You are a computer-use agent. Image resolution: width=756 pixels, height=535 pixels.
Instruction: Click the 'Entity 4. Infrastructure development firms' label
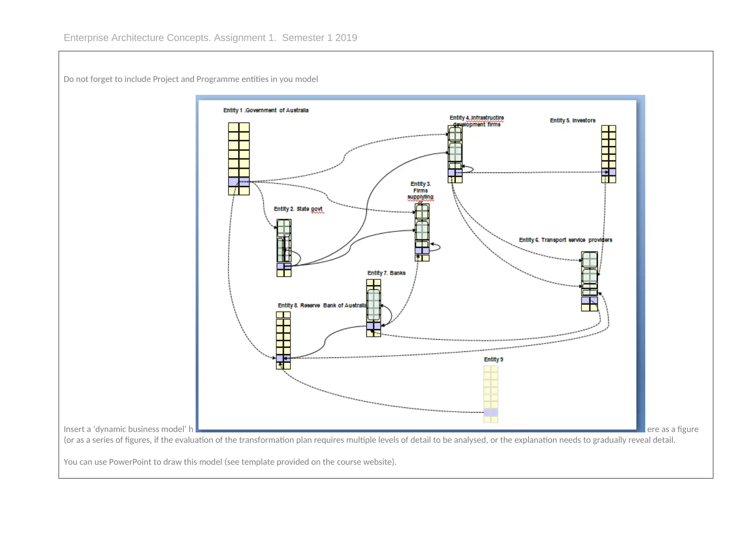(x=477, y=121)
